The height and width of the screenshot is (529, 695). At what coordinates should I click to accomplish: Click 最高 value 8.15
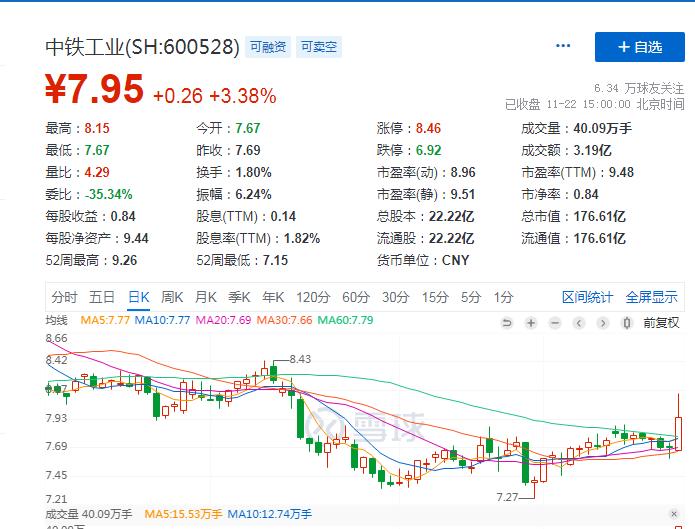(x=97, y=128)
